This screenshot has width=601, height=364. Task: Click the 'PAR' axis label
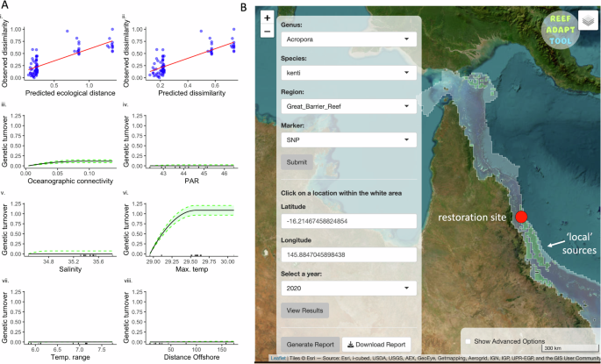tap(191, 182)
